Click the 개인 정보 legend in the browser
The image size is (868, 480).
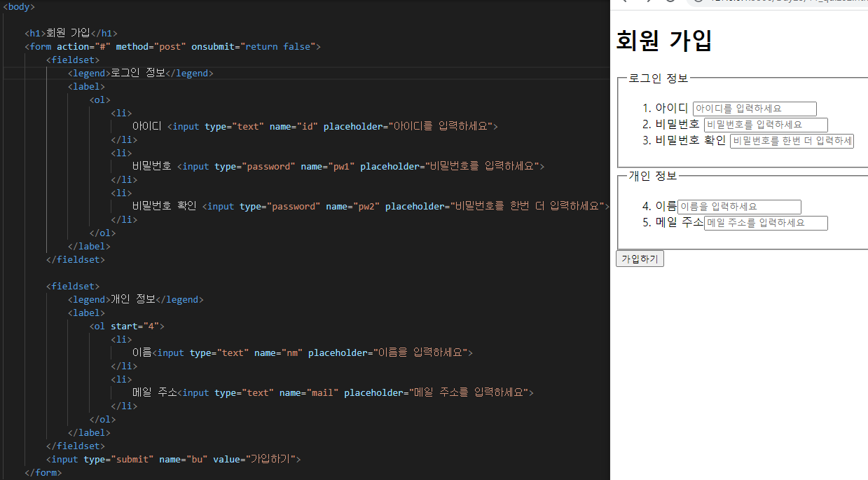coord(653,175)
